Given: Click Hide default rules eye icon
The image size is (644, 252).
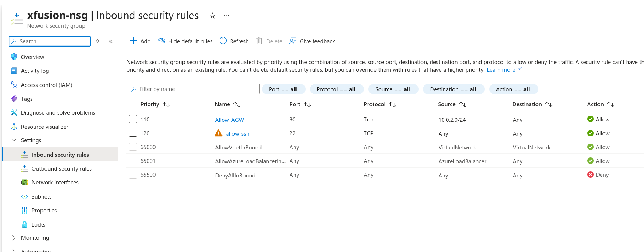Looking at the screenshot, I should pos(161,41).
